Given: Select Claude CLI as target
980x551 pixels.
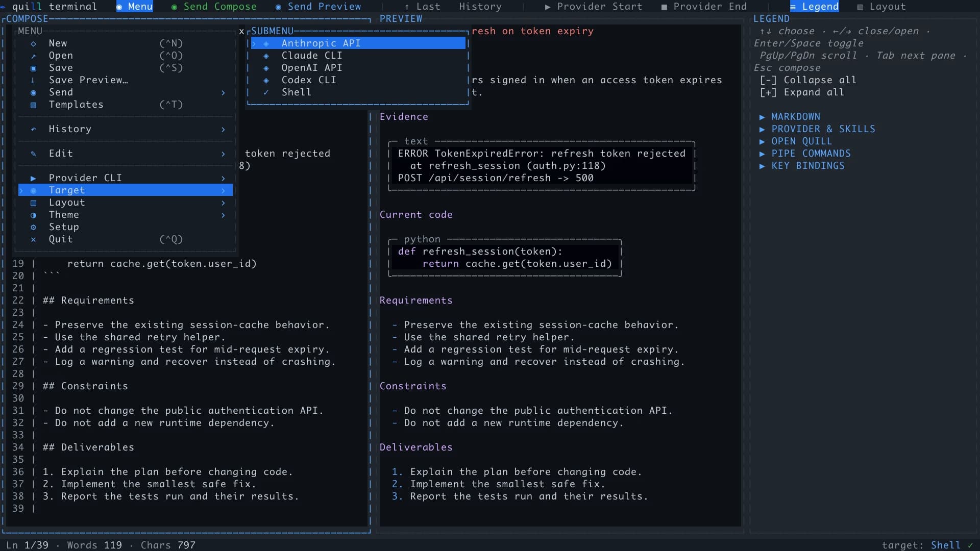Looking at the screenshot, I should click(358, 56).
